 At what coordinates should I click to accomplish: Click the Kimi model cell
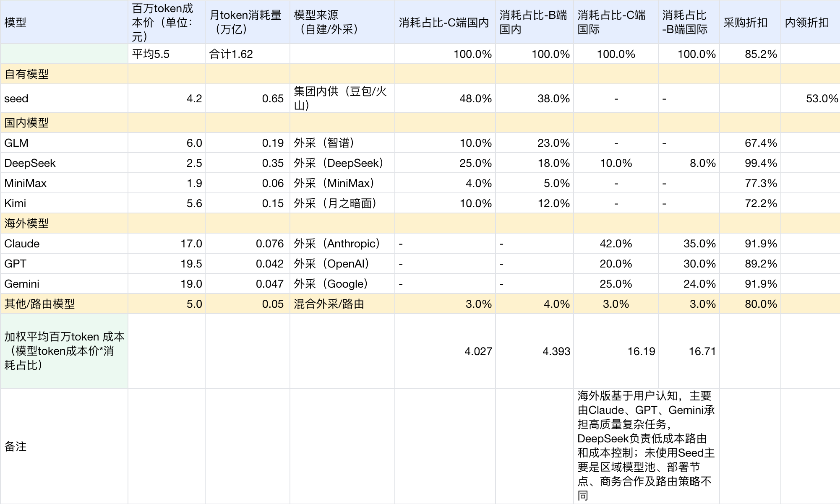click(64, 203)
